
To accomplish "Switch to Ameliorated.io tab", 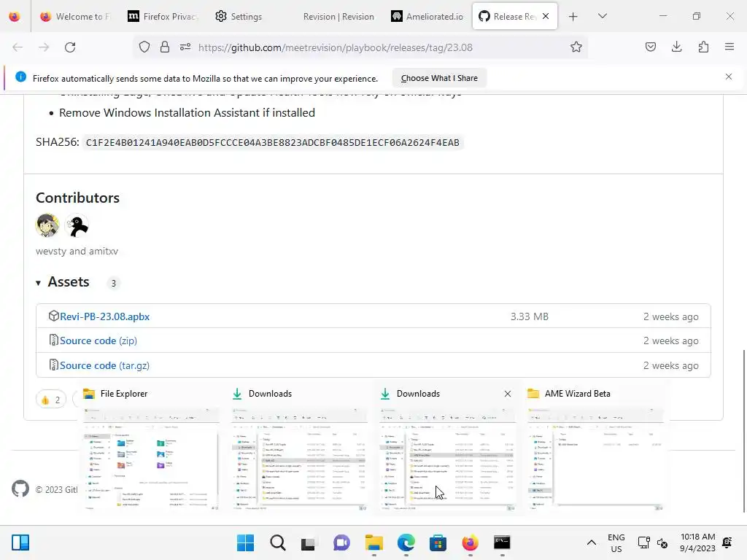I will (x=427, y=17).
